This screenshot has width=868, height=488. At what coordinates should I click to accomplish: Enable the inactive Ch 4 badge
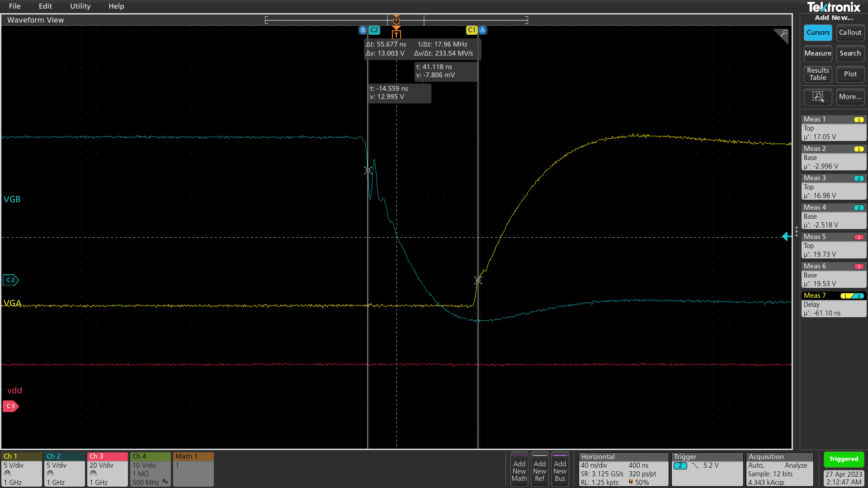(x=150, y=469)
